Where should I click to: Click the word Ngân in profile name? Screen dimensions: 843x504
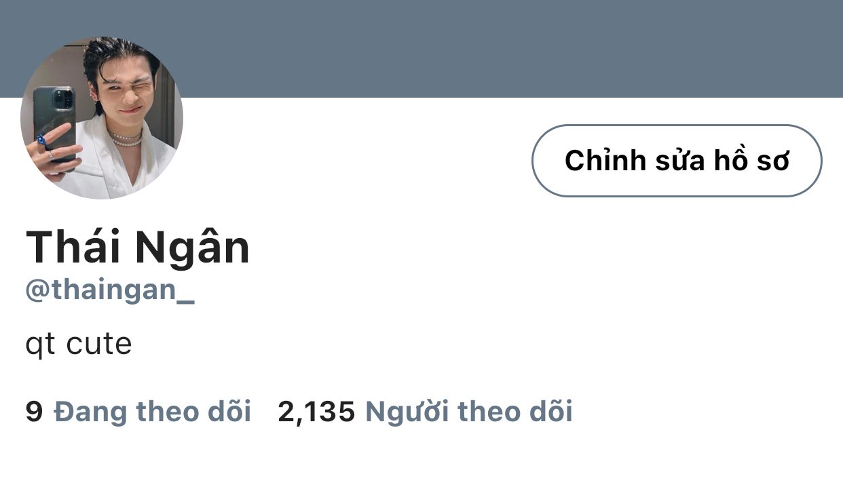(x=193, y=247)
